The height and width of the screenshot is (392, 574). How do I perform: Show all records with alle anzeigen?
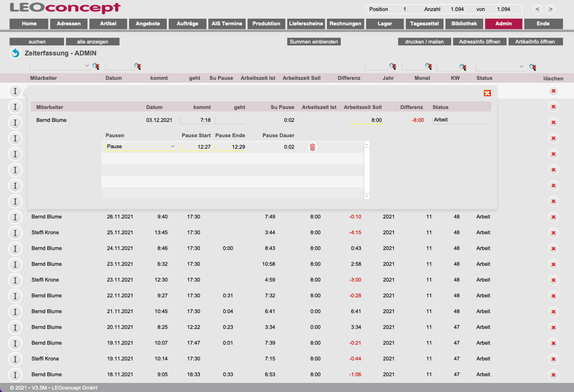[x=93, y=42]
